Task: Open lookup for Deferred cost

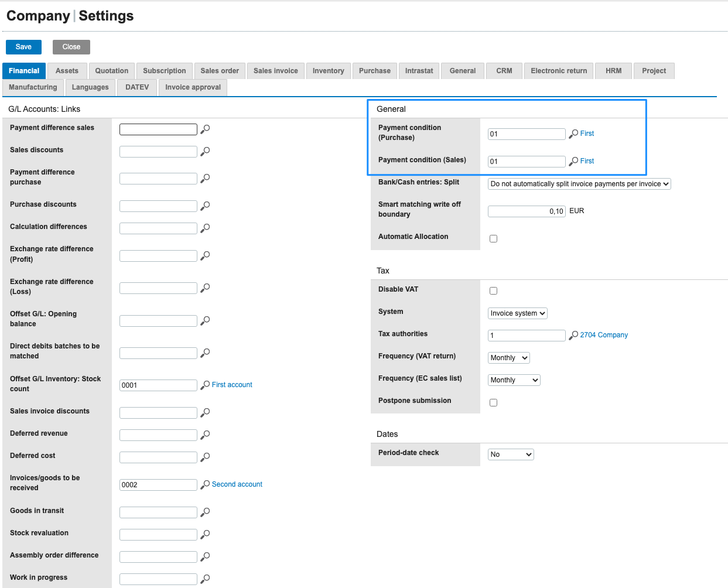Action: [x=205, y=457]
